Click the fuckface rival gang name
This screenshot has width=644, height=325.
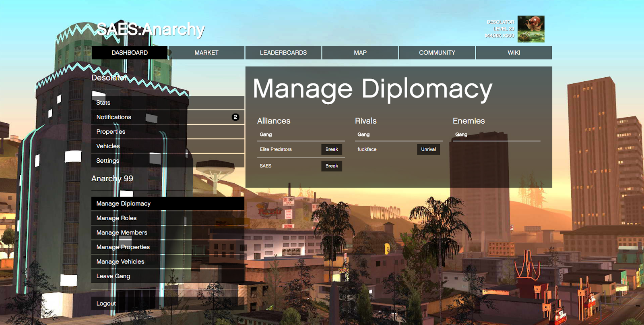(367, 149)
